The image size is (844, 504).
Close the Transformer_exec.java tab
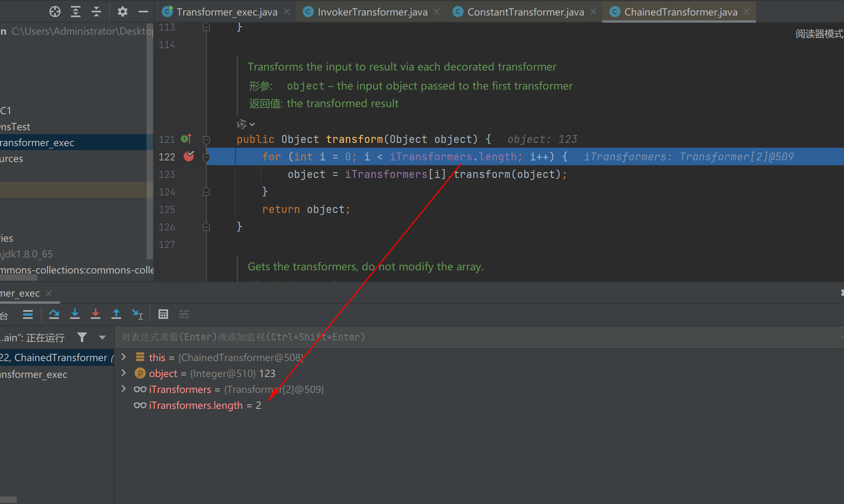[287, 12]
